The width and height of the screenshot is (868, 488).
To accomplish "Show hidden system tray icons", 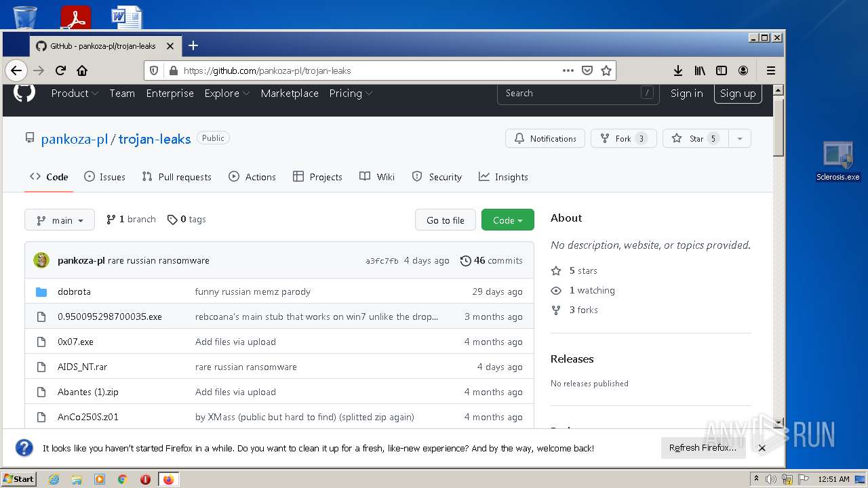I will pyautogui.click(x=756, y=479).
